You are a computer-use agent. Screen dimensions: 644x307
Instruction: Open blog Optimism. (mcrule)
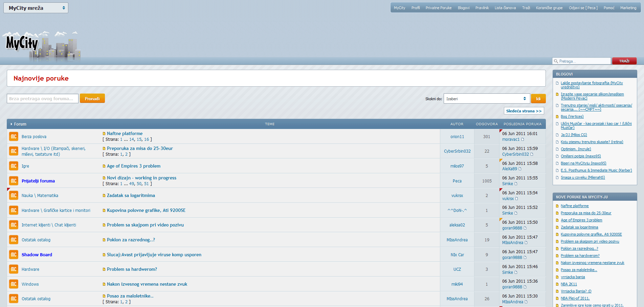(x=576, y=149)
